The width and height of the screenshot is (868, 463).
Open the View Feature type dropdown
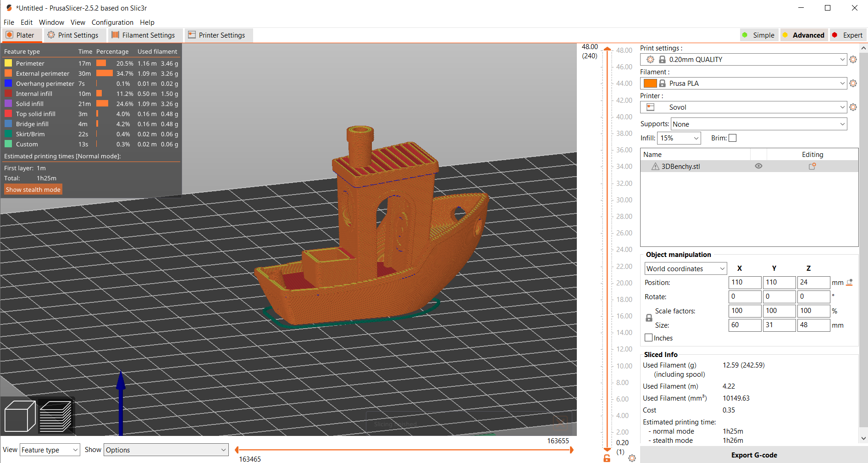[x=50, y=450]
